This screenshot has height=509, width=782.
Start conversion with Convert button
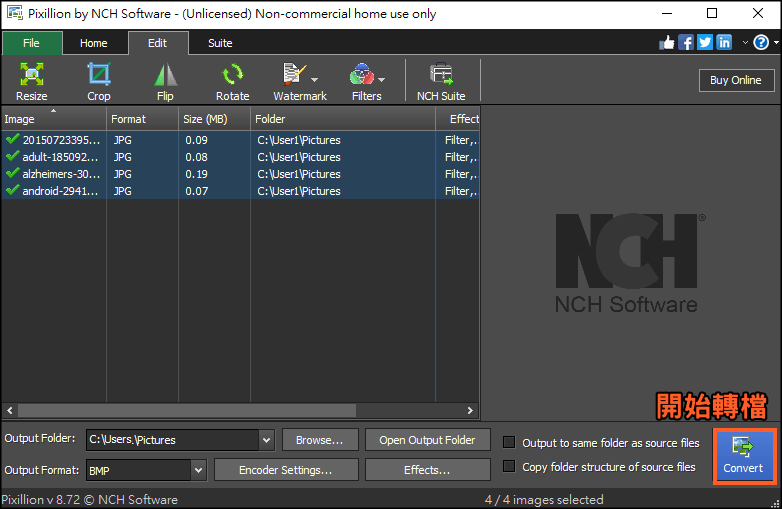pos(744,456)
